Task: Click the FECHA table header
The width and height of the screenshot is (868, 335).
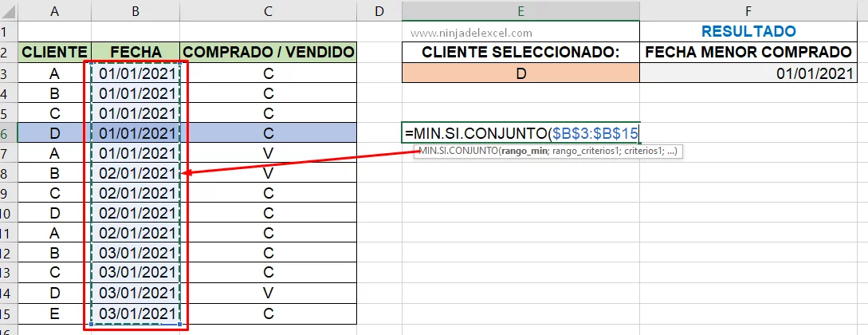Action: (x=136, y=53)
